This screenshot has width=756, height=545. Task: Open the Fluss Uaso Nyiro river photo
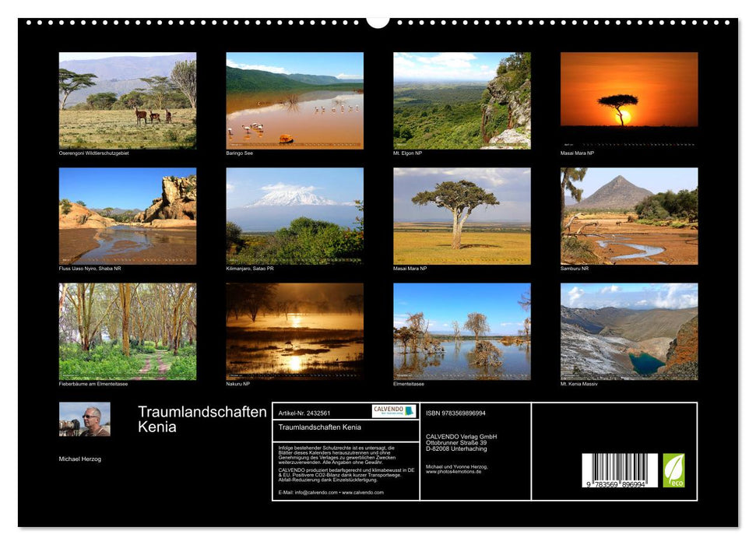point(127,216)
